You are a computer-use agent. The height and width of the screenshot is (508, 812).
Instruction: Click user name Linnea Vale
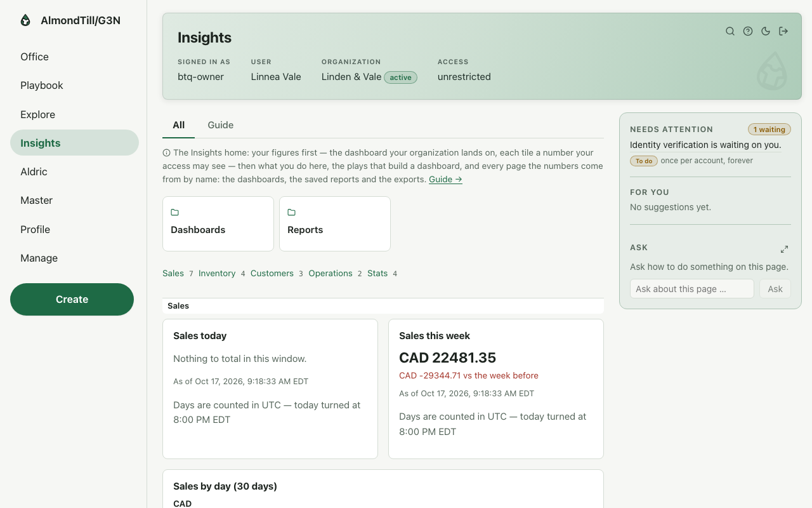tap(276, 77)
